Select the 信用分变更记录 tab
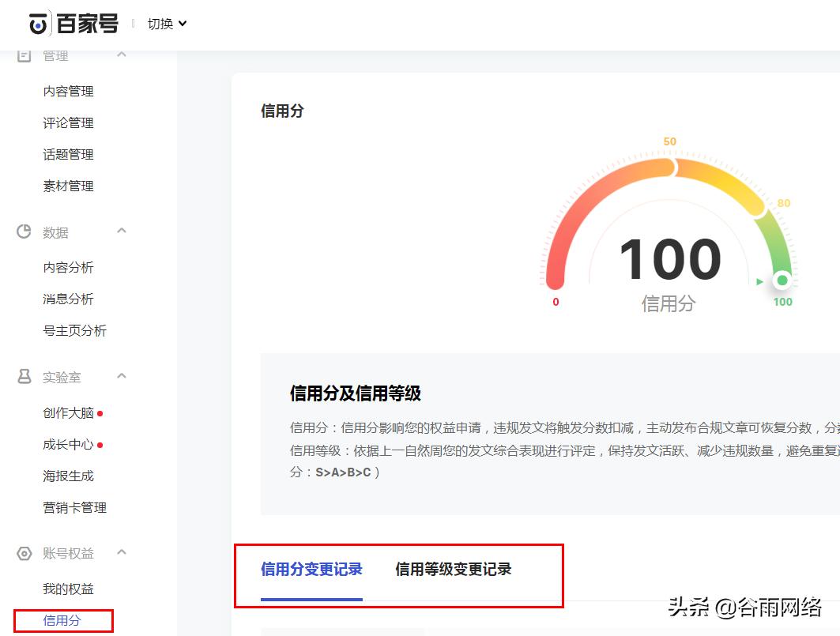The image size is (840, 636). (311, 569)
